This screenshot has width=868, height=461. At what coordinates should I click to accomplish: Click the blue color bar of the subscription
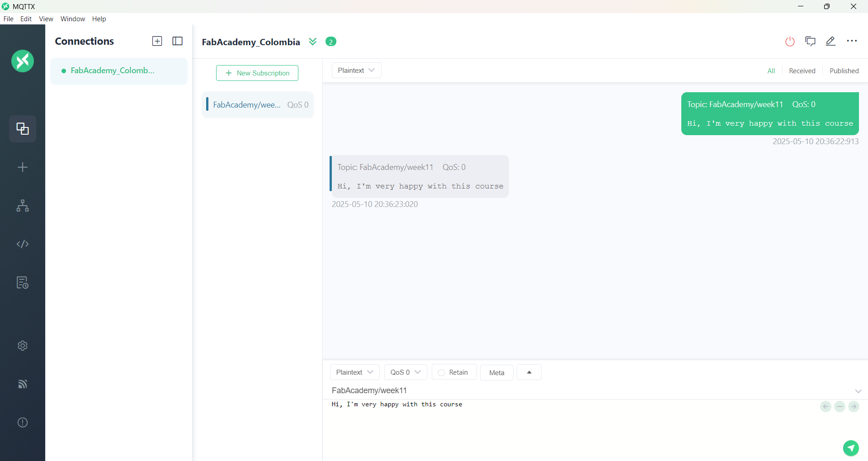[x=207, y=104]
